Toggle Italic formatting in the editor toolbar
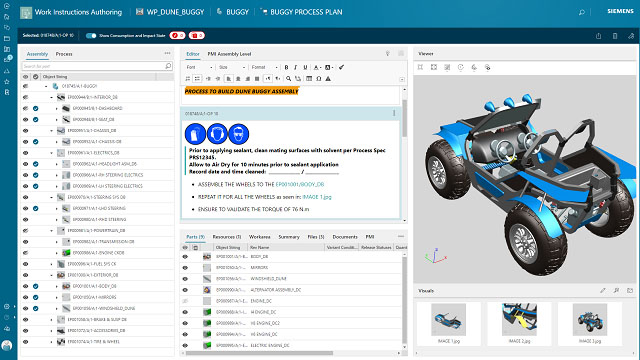This screenshot has height=360, width=640. click(x=296, y=67)
